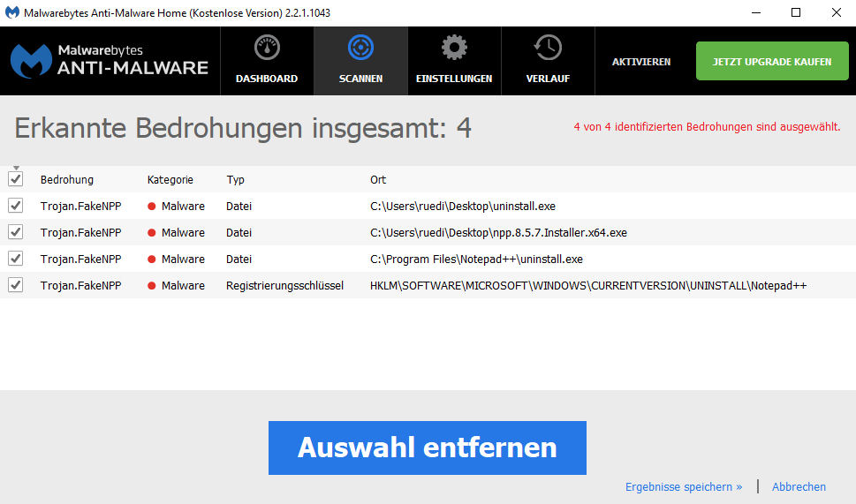Select path C:\Program Files\Notepad++\uninstall.exe
This screenshot has height=504, width=856.
pyautogui.click(x=476, y=260)
